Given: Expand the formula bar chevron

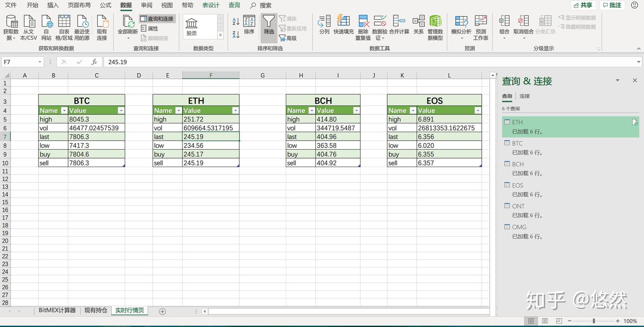Looking at the screenshot, I should (x=639, y=62).
